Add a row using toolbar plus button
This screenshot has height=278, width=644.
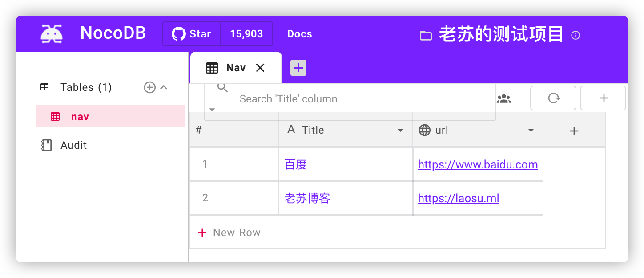[603, 98]
